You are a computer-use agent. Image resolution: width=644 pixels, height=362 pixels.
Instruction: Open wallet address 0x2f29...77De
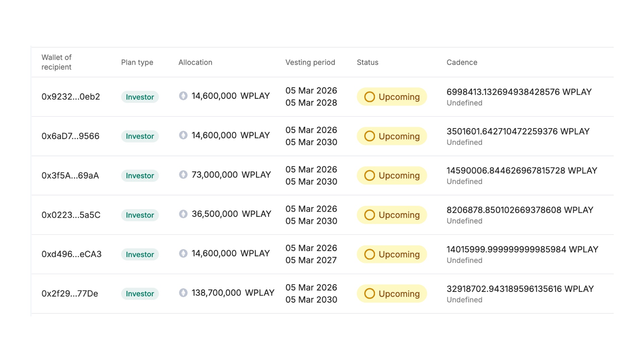(70, 294)
